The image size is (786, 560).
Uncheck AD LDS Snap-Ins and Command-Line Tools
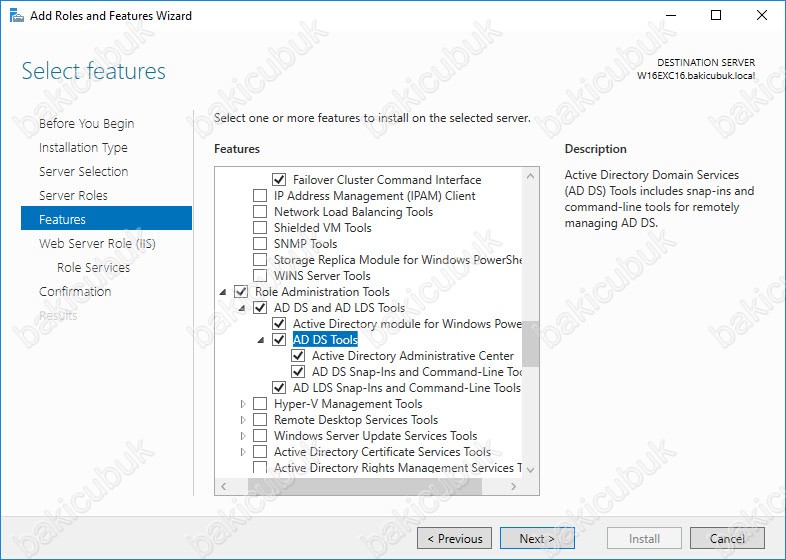pyautogui.click(x=279, y=388)
